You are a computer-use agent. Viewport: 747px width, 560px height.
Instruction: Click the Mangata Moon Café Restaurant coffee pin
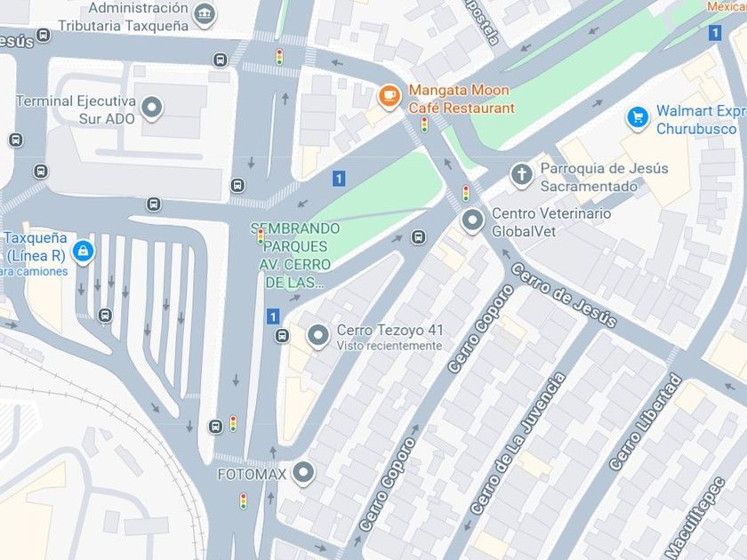(x=390, y=97)
